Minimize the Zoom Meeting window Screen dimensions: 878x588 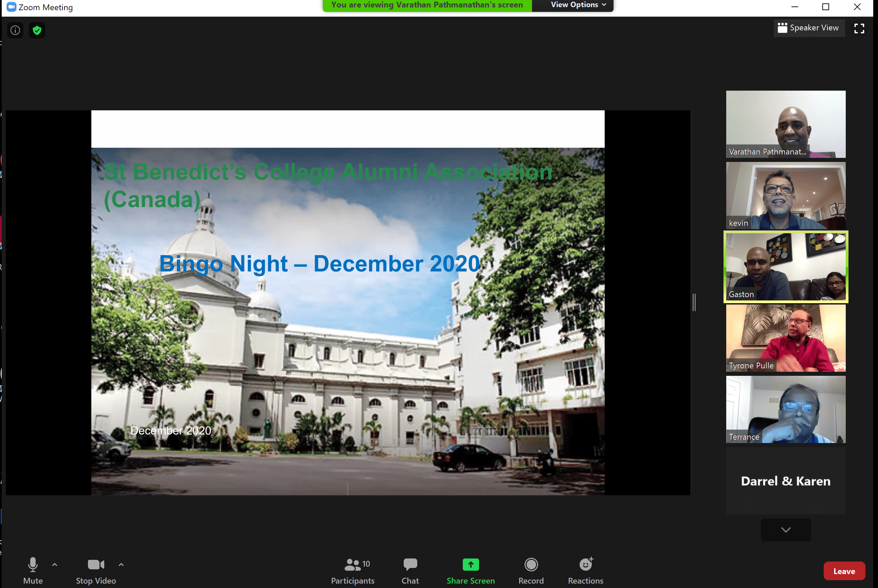click(x=794, y=7)
